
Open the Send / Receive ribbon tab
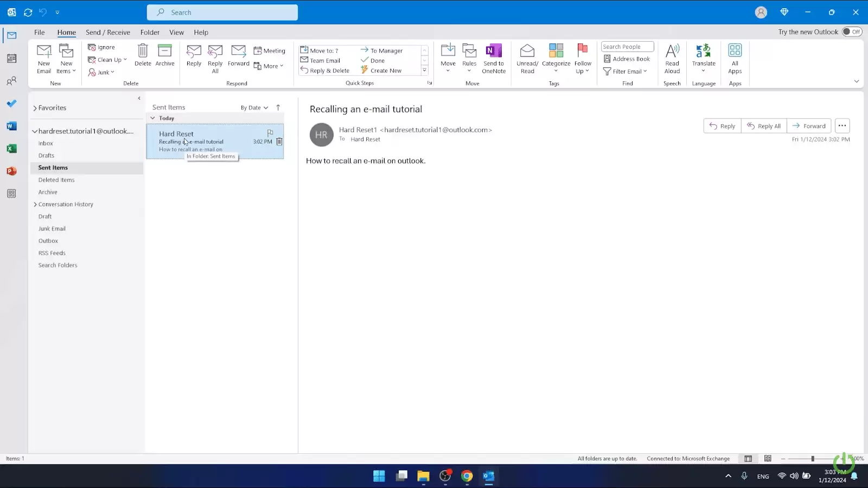pyautogui.click(x=107, y=32)
